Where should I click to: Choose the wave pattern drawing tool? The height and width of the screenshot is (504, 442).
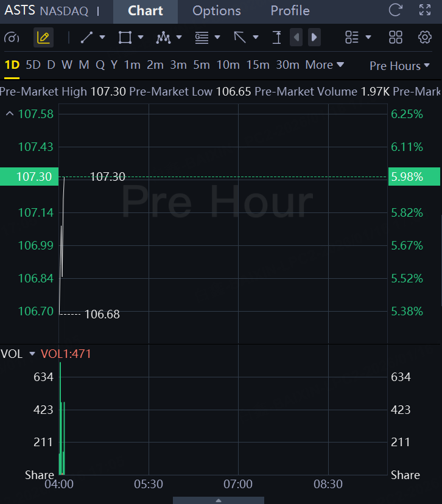163,38
